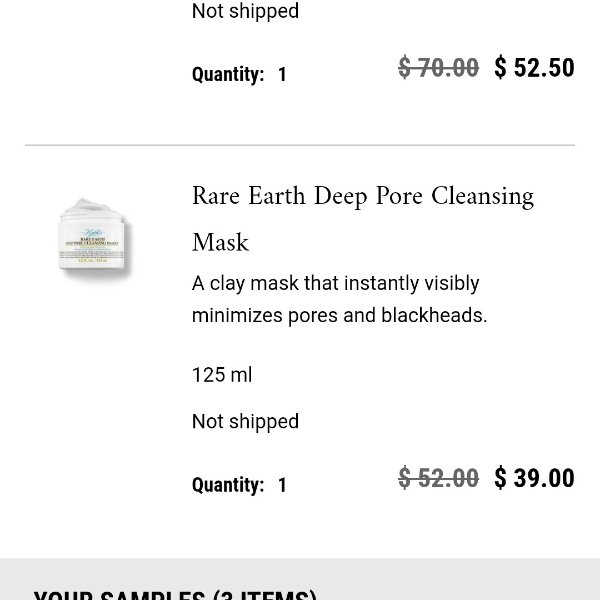Open the Rare Earth mask product thumbnail
This screenshot has width=600, height=600.
pyautogui.click(x=96, y=238)
